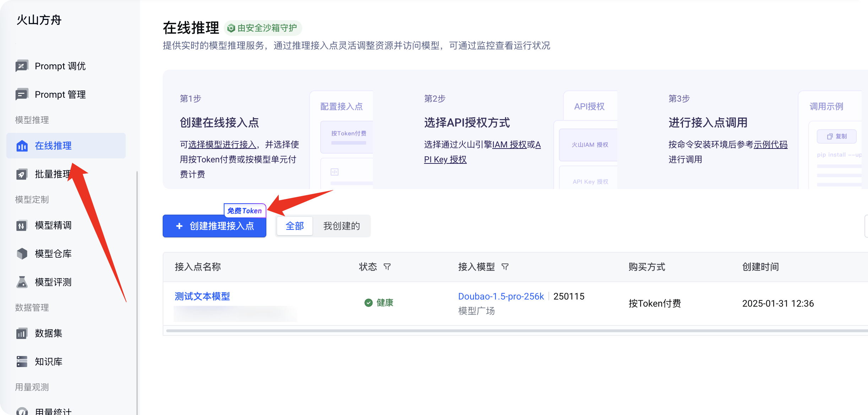The image size is (868, 415).
Task: Click the Prompt 调优 sidebar icon
Action: click(x=22, y=66)
